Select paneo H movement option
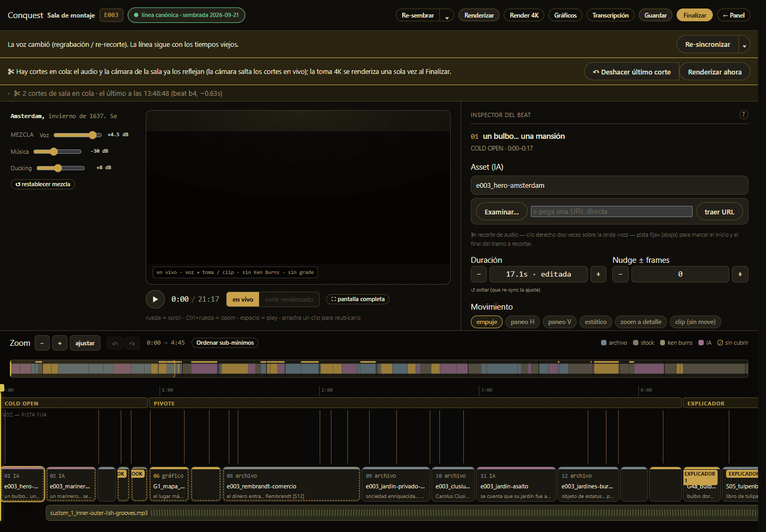The width and height of the screenshot is (766, 532). [522, 322]
